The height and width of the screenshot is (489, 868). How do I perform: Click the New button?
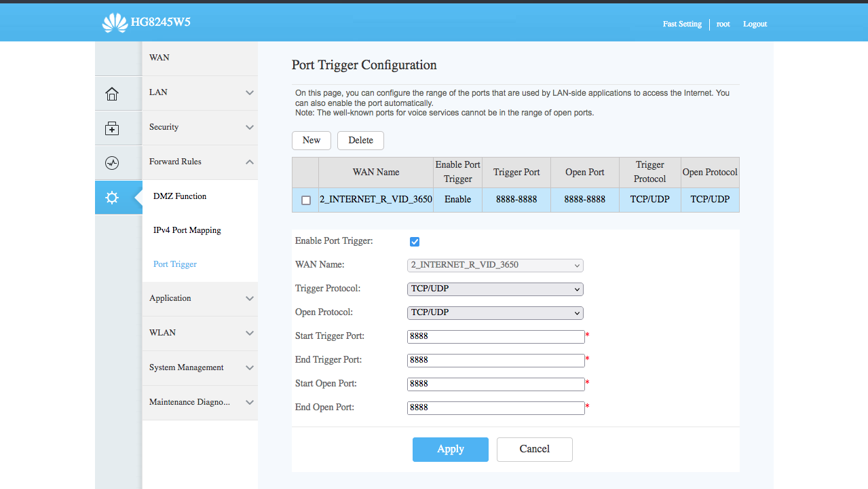(312, 140)
